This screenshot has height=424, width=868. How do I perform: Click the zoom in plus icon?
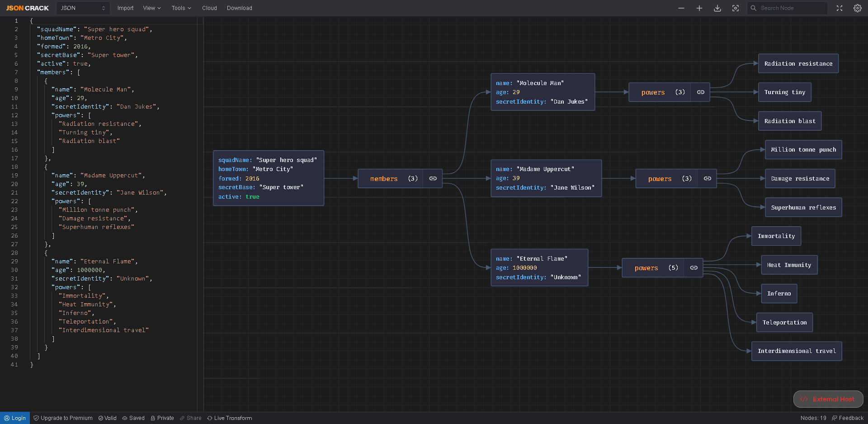click(x=699, y=8)
